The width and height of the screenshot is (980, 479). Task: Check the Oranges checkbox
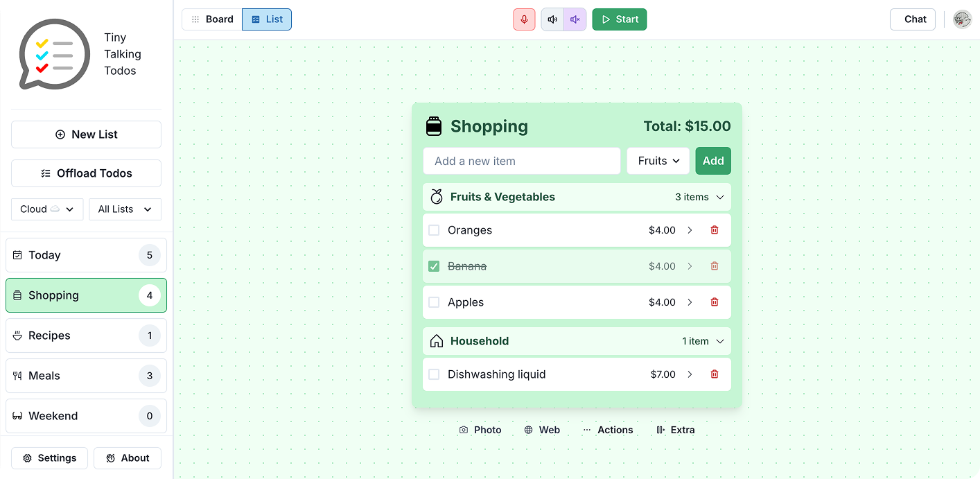(434, 229)
